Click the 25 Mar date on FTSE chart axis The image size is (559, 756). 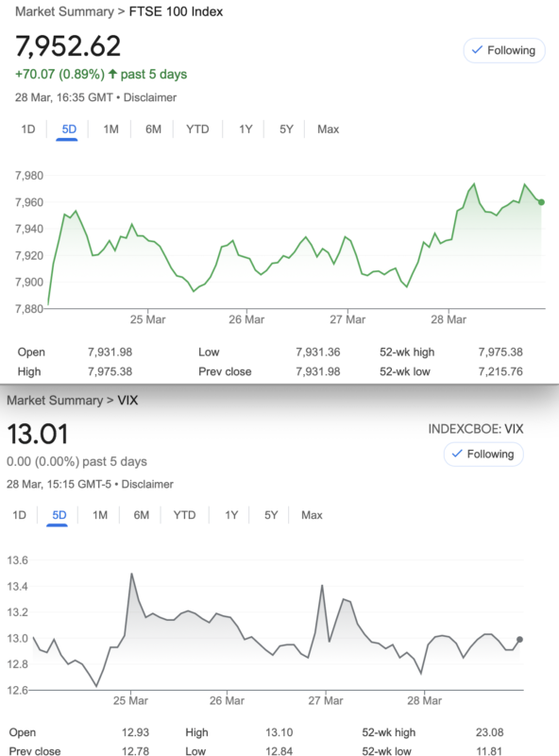(x=147, y=319)
